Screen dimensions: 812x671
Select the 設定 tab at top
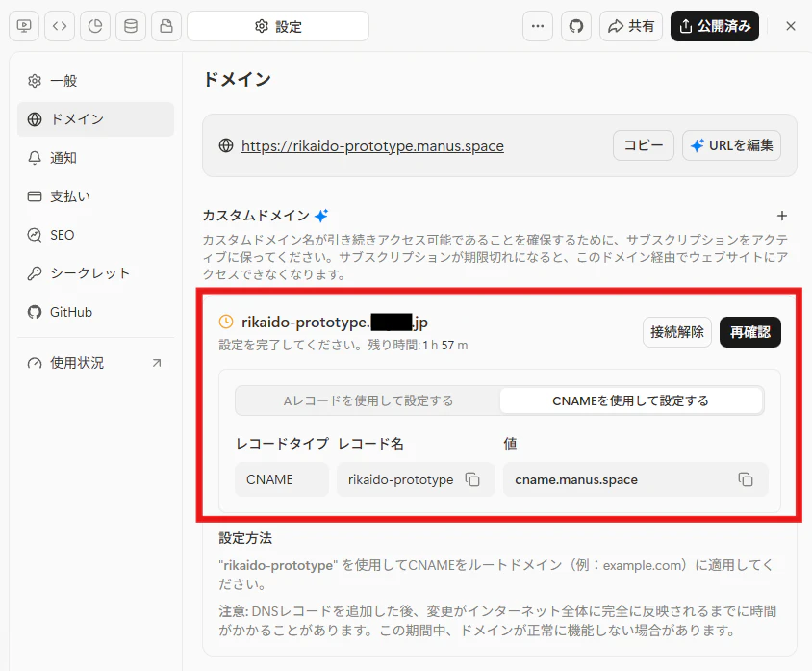(278, 26)
